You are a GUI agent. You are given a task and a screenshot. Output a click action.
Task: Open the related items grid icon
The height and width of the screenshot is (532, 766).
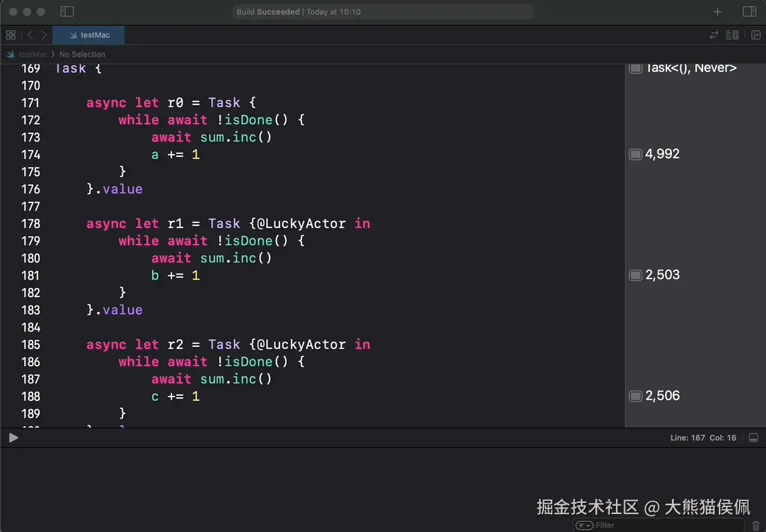tap(11, 35)
